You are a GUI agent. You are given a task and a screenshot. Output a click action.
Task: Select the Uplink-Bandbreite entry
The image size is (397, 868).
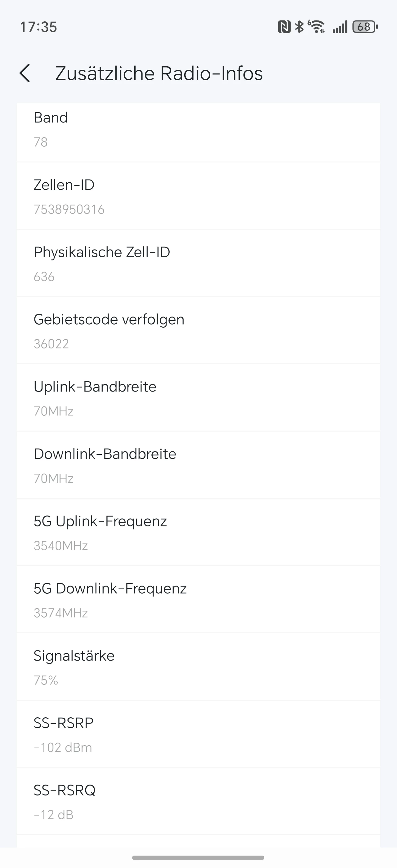[198, 398]
